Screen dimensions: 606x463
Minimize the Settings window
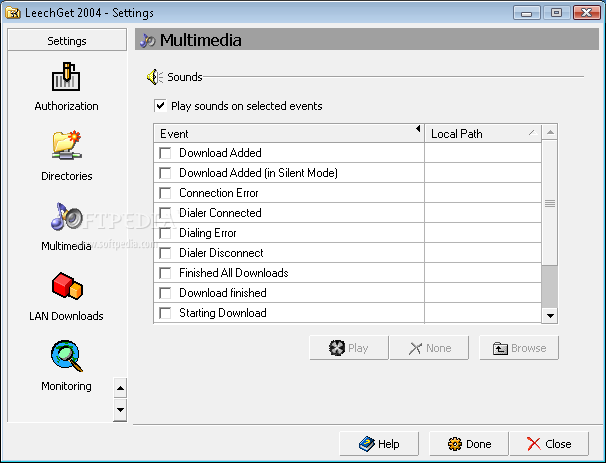(526, 13)
